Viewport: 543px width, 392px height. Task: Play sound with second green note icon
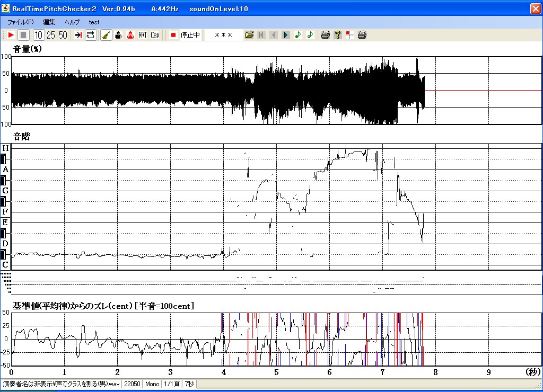[310, 35]
